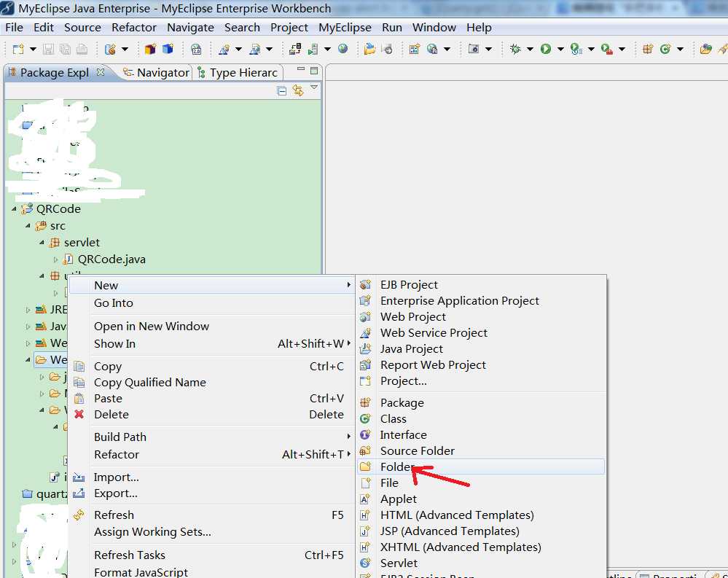Click the purple Interface icon in the submenu
The height and width of the screenshot is (578, 728).
pyautogui.click(x=365, y=434)
